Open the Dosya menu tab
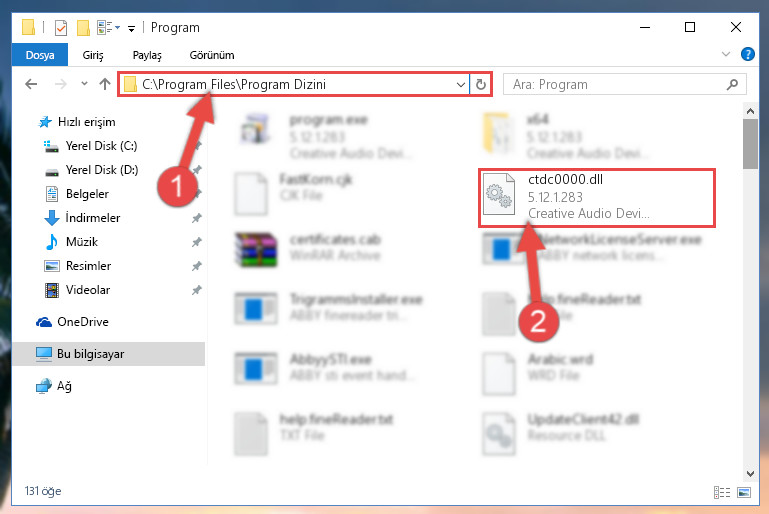 point(40,55)
